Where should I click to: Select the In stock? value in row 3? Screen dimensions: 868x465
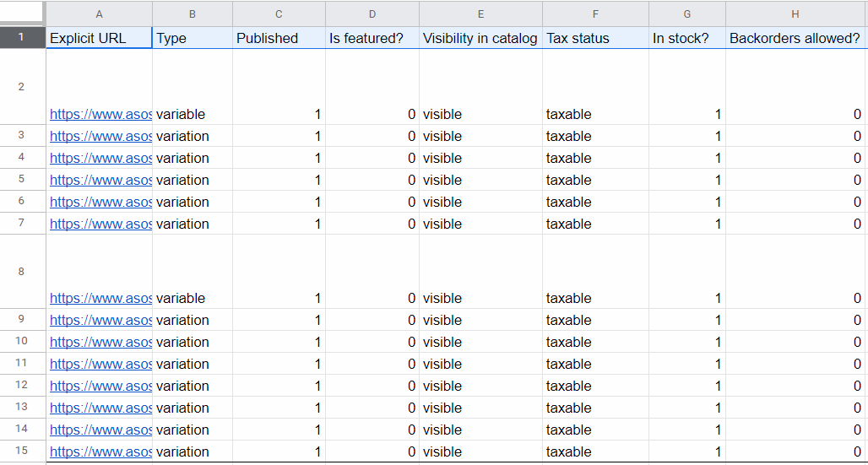click(687, 136)
